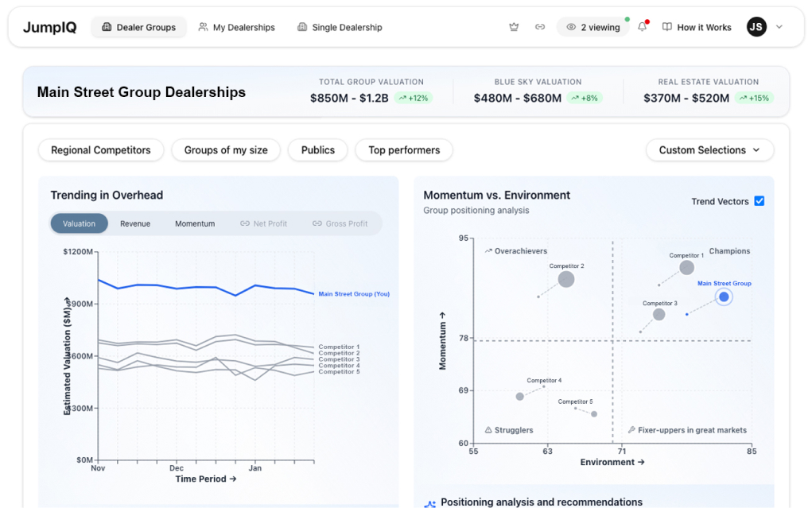Switch to Single Dealership tab
Image resolution: width=812 pixels, height=508 pixels.
[x=340, y=27]
